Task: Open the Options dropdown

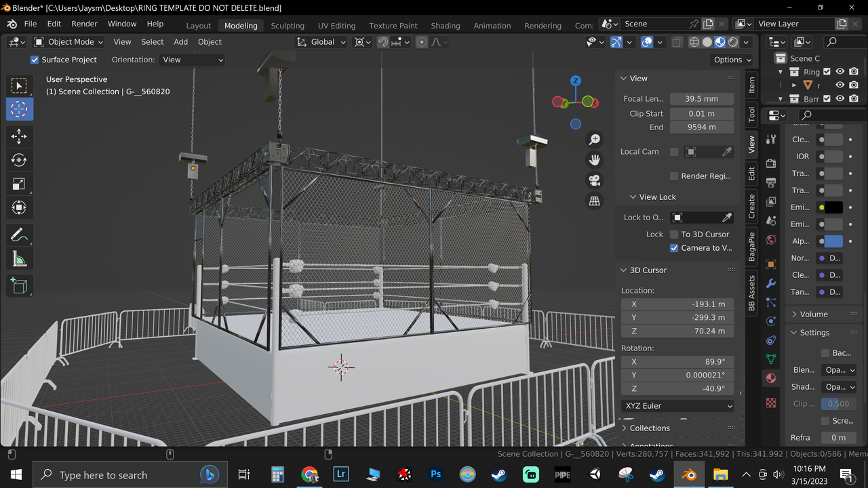Action: point(732,60)
